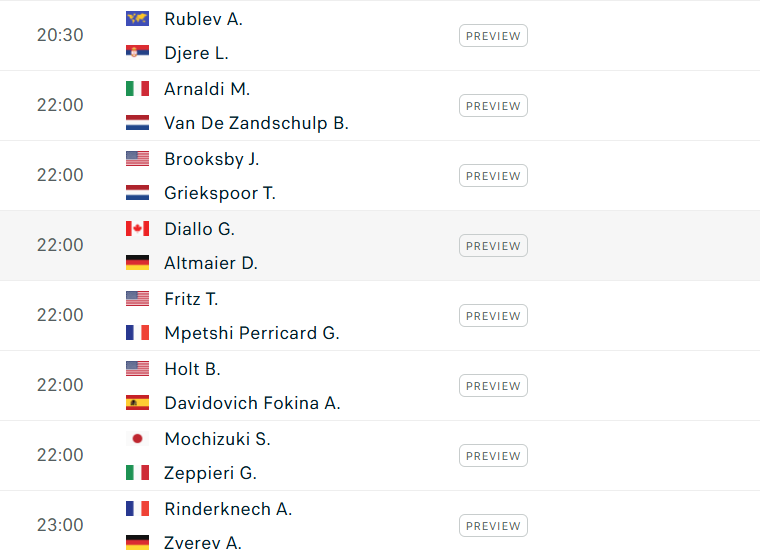Viewport: 760px width, 560px height.
Task: Click the Italian flag beside Arnaldi M.
Action: [x=137, y=89]
